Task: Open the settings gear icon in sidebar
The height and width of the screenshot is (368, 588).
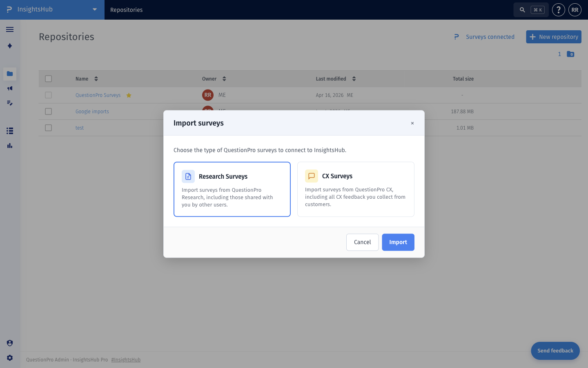Action: [x=10, y=358]
